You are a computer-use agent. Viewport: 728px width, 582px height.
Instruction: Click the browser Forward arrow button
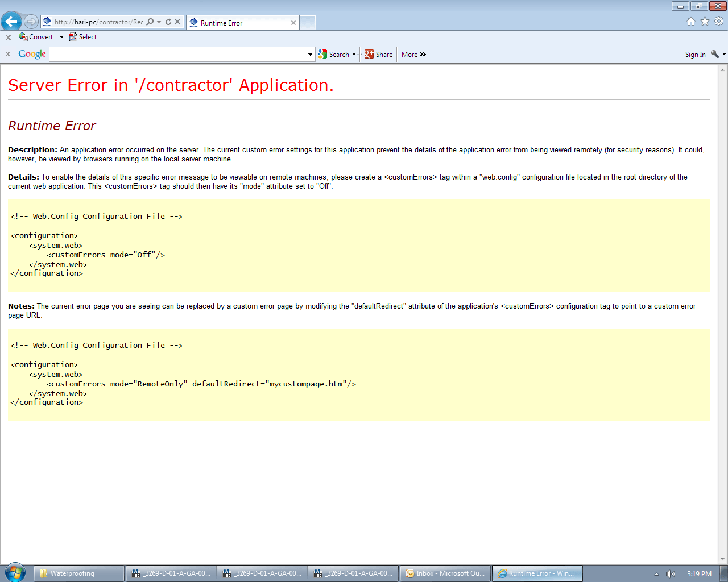pyautogui.click(x=31, y=22)
